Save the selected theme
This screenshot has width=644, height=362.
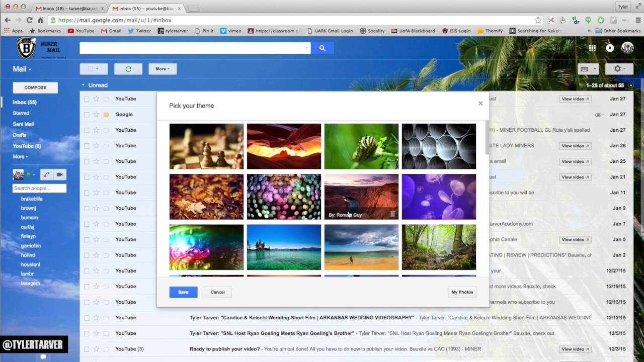tap(183, 292)
